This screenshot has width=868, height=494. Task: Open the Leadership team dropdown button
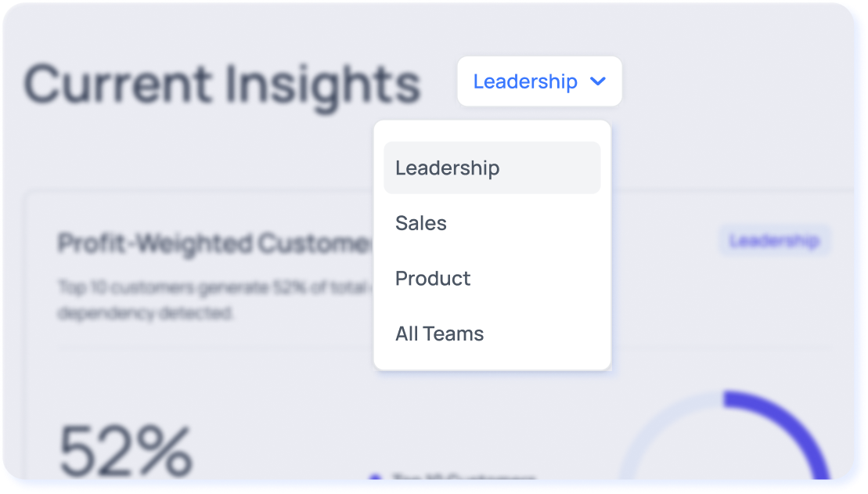tap(538, 81)
